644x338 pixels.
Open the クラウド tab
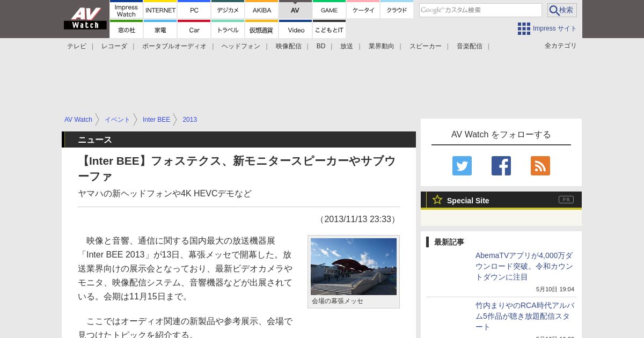coord(397,10)
